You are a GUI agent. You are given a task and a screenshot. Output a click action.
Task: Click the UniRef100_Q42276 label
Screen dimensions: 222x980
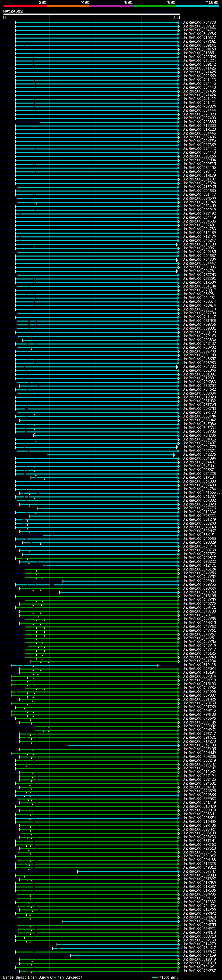point(199,455)
